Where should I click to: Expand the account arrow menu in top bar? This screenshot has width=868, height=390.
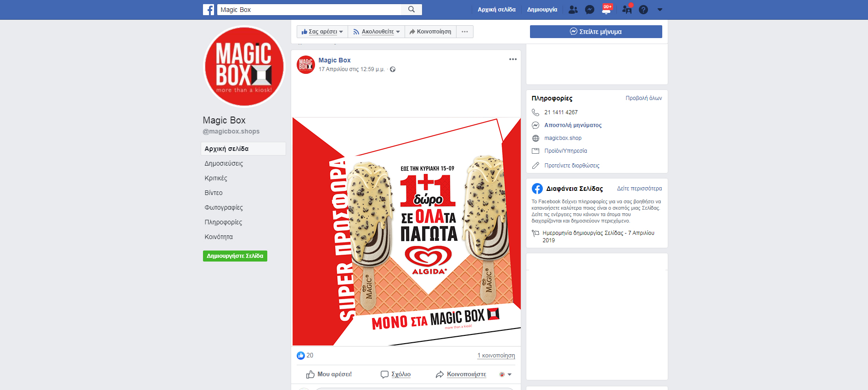660,10
